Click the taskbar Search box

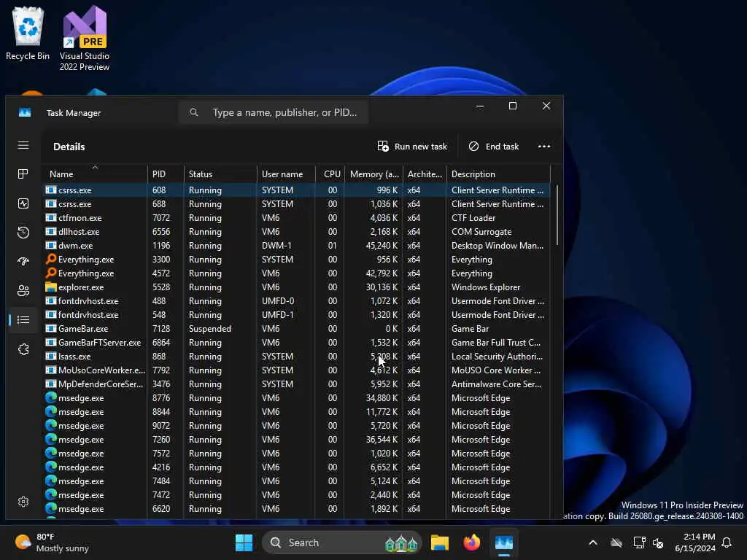[x=341, y=542]
